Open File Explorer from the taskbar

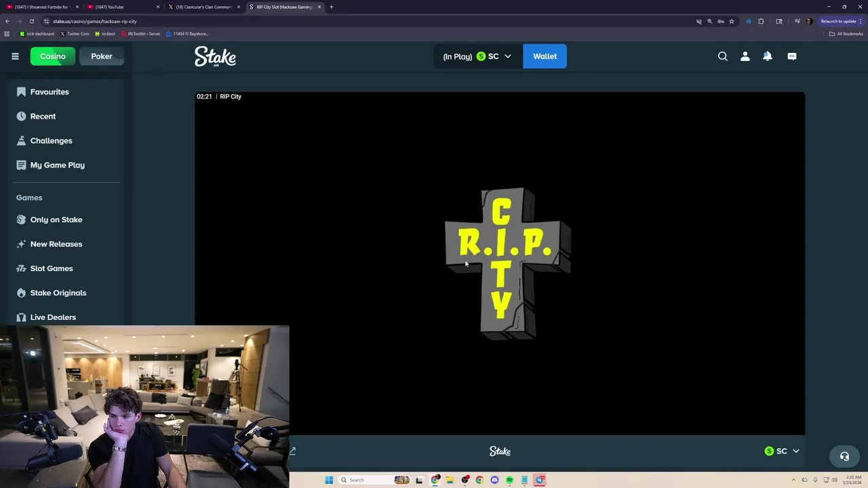click(x=450, y=480)
